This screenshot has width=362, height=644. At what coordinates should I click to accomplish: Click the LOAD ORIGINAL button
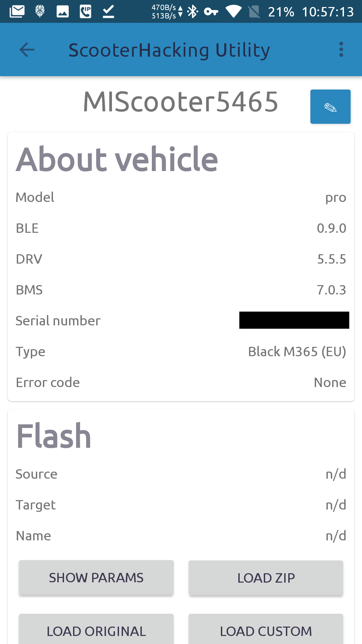(x=96, y=630)
